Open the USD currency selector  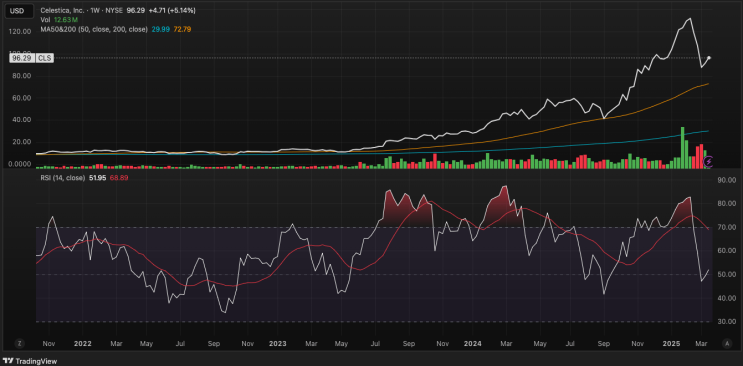coord(19,11)
